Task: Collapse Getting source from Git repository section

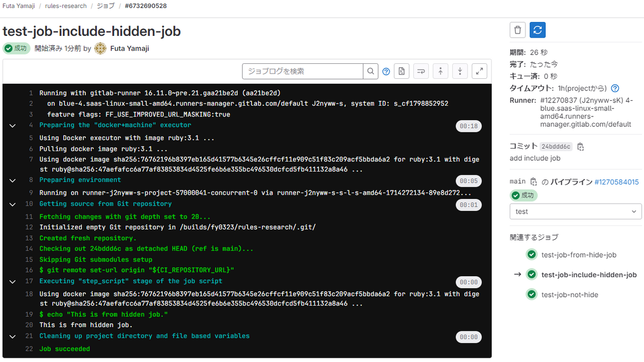Action: [x=12, y=204]
